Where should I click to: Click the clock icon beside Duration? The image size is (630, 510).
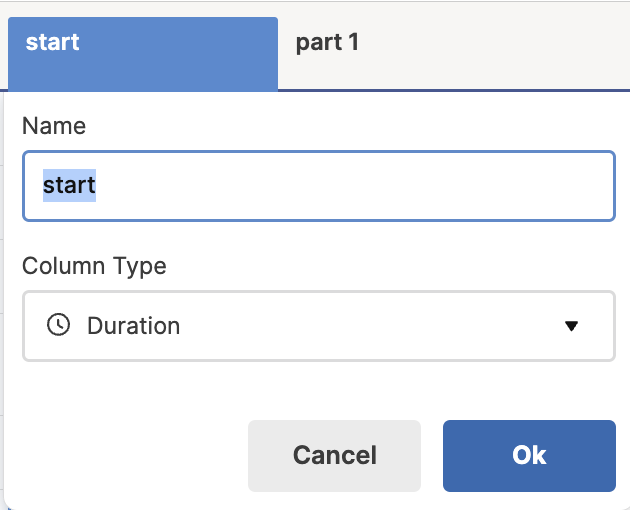(x=59, y=325)
